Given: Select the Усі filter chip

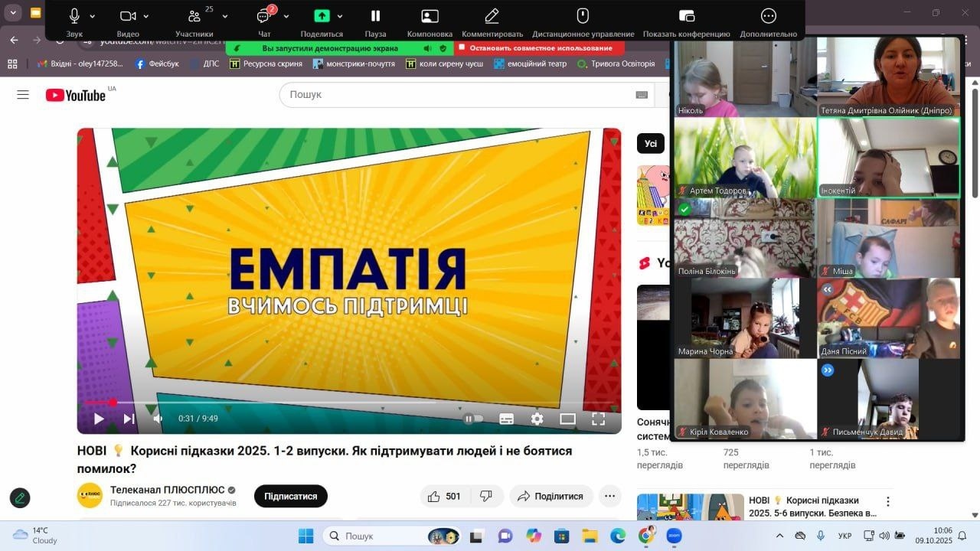Looking at the screenshot, I should click(650, 143).
